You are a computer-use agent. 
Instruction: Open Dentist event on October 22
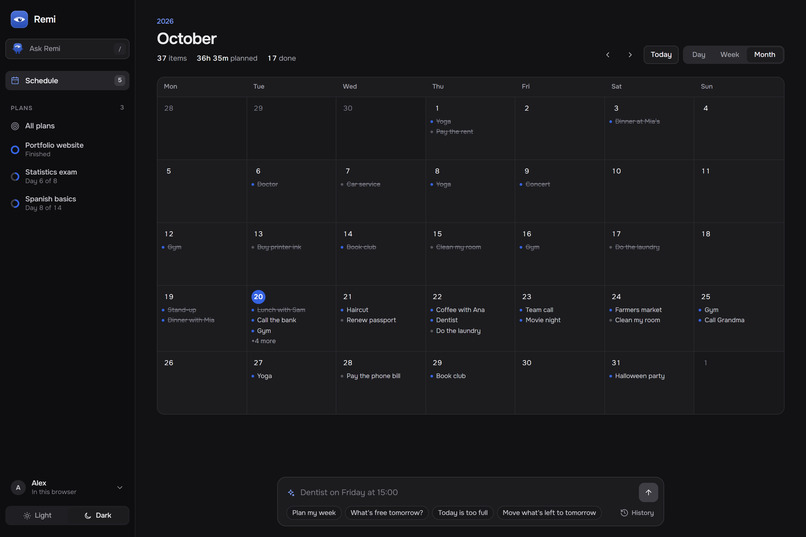[447, 320]
